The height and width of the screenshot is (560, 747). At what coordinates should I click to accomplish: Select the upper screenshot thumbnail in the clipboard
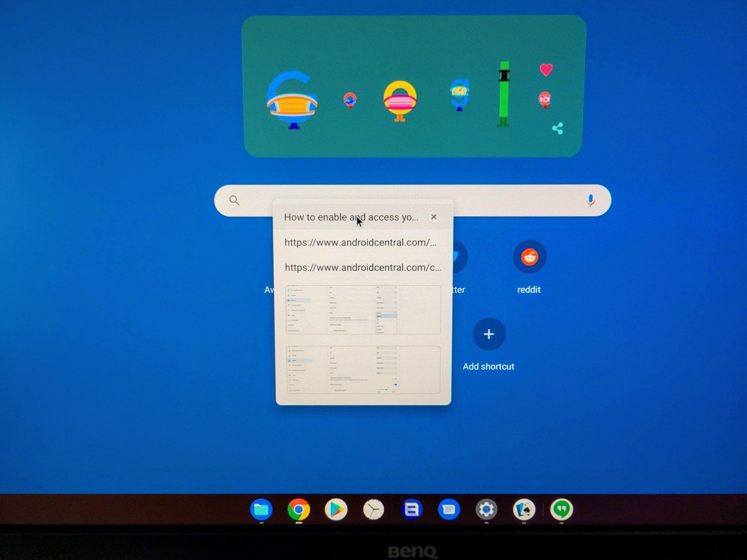tap(363, 310)
